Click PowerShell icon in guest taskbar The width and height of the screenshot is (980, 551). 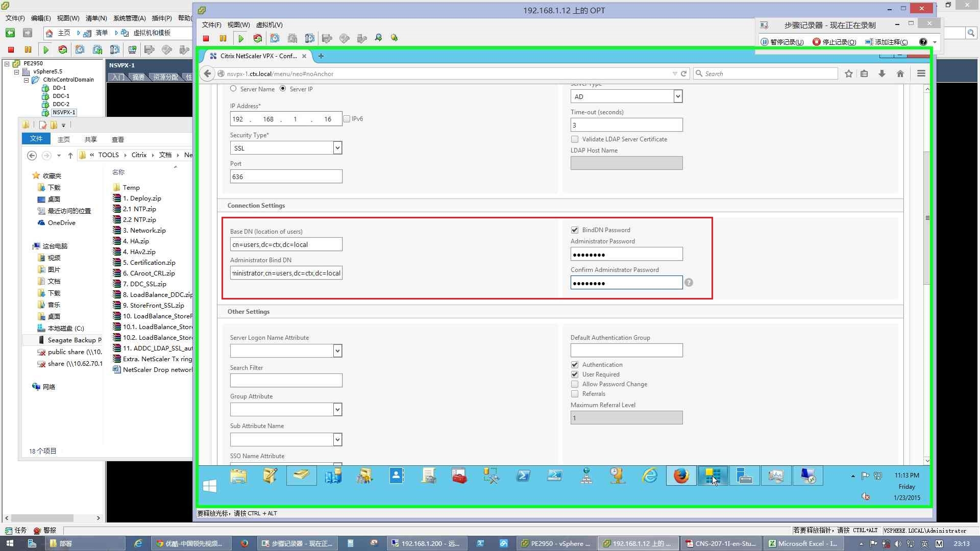coord(523,476)
